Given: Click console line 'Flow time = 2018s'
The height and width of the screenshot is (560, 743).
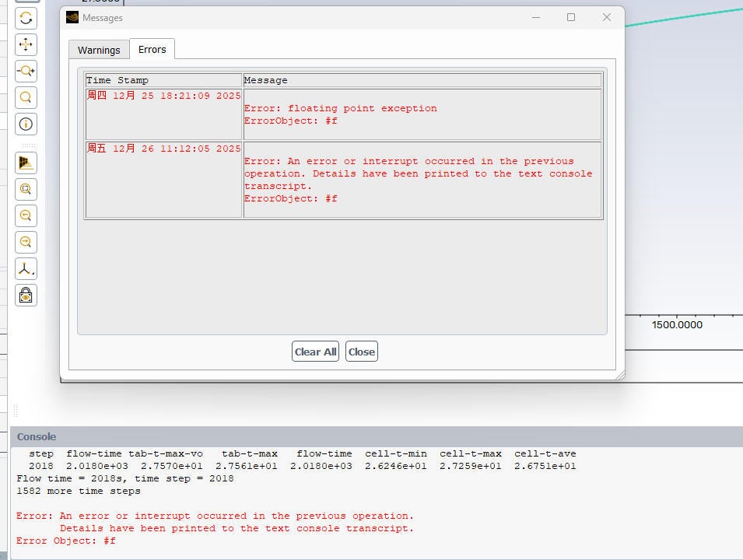Looking at the screenshot, I should pos(125,478).
